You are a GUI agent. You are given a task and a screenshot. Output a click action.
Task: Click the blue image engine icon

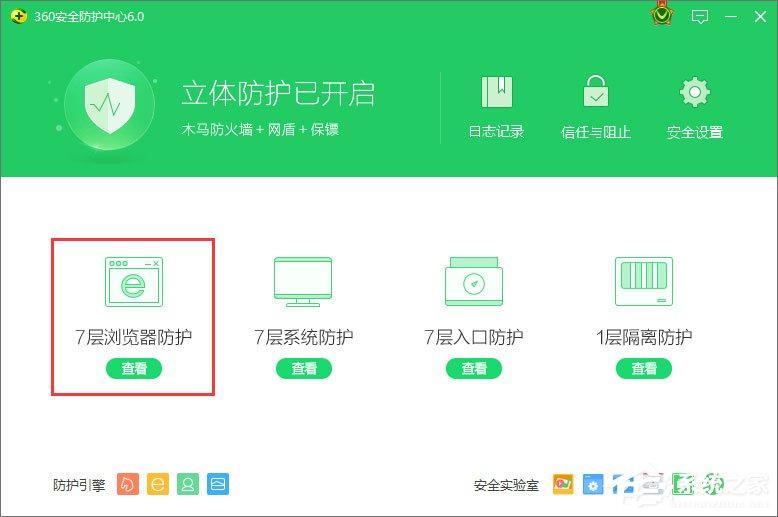pos(218,484)
